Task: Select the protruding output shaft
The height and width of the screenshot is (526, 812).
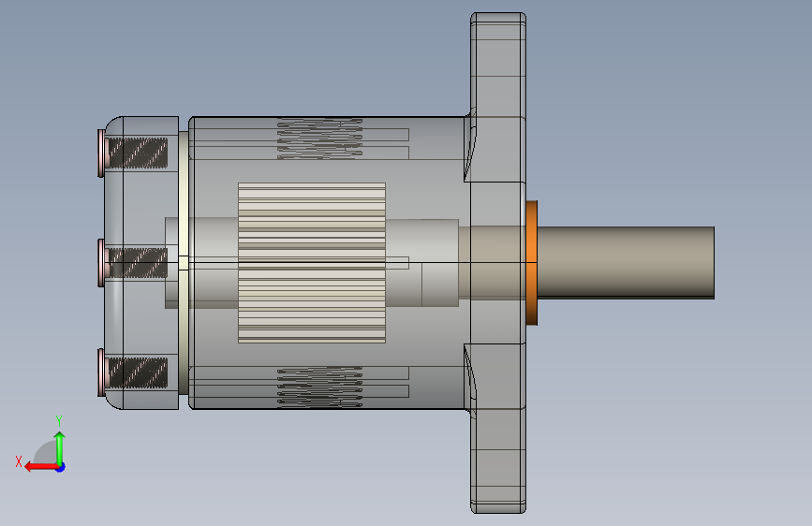Action: (x=626, y=263)
